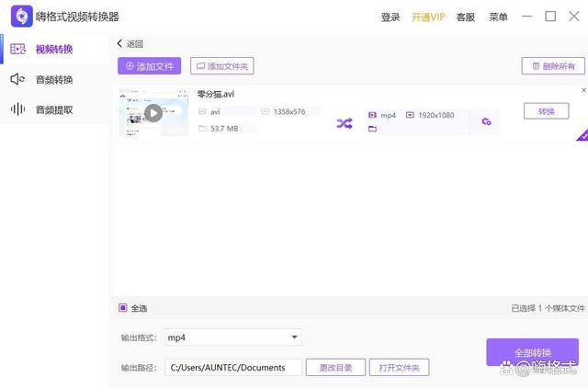The image size is (588, 388).
Task: Click 开通VIP in the title bar
Action: (428, 17)
